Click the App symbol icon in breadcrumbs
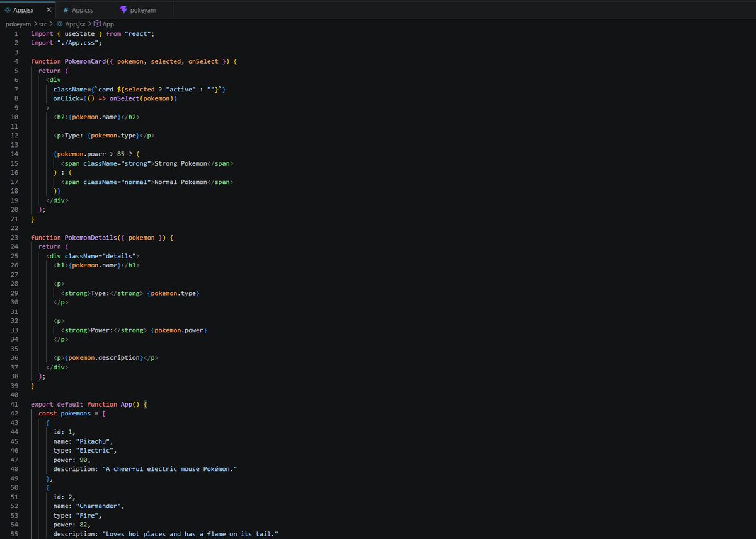 pyautogui.click(x=97, y=24)
